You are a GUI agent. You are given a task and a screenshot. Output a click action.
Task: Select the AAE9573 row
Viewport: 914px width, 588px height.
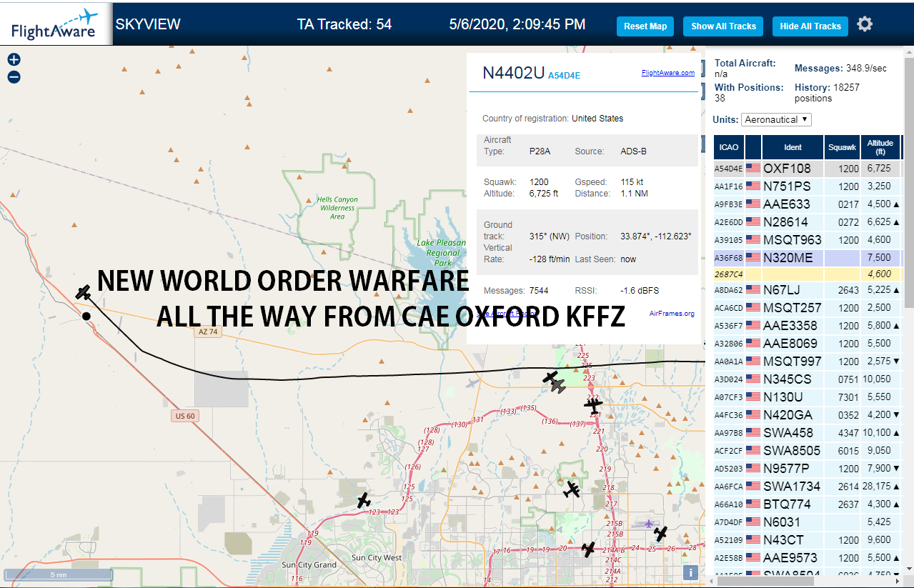(x=808, y=558)
